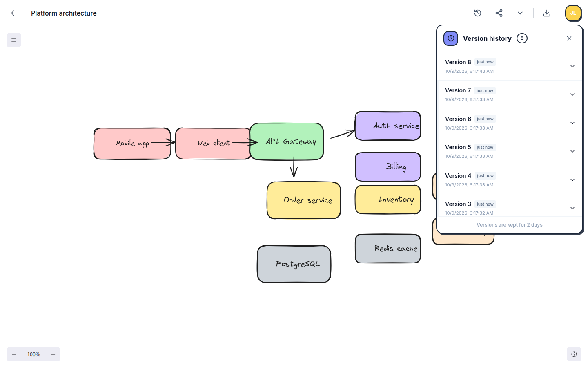Image resolution: width=588 pixels, height=368 pixels.
Task: Click the back arrow icon
Action: click(x=14, y=13)
